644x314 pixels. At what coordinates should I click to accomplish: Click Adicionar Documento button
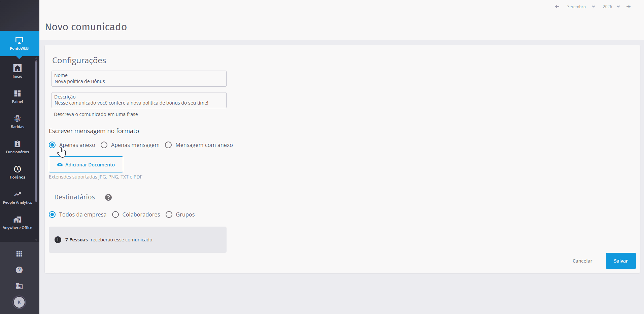pyautogui.click(x=86, y=164)
